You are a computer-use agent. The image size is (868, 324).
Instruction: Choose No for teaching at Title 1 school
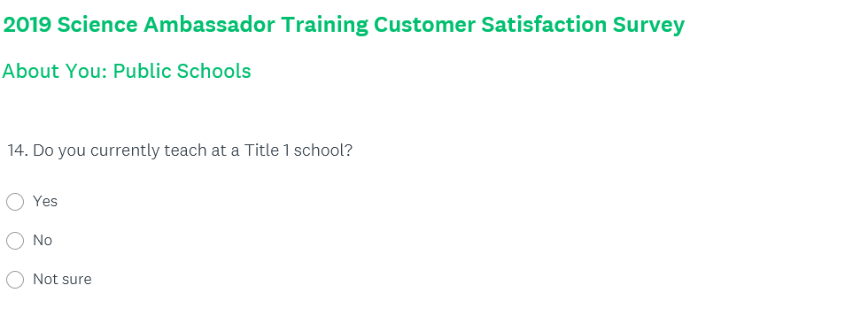[x=15, y=241]
